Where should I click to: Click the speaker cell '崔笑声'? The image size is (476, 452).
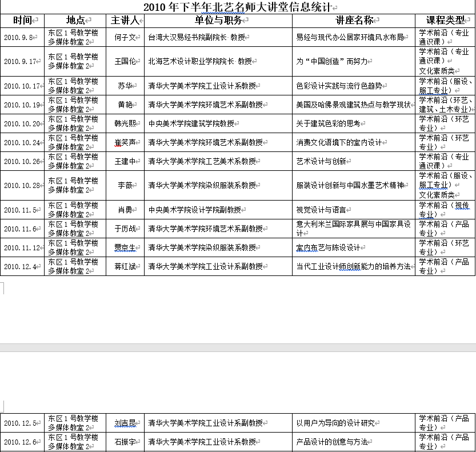(x=125, y=142)
